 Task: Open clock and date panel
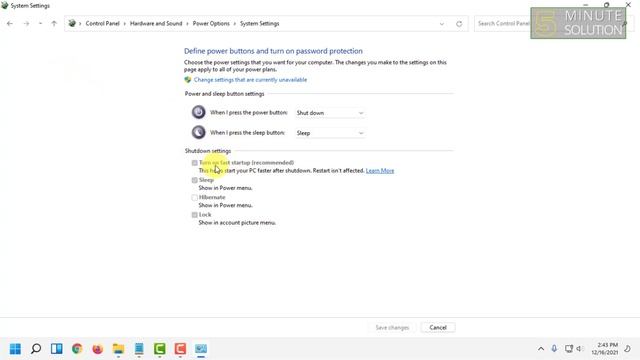point(605,349)
